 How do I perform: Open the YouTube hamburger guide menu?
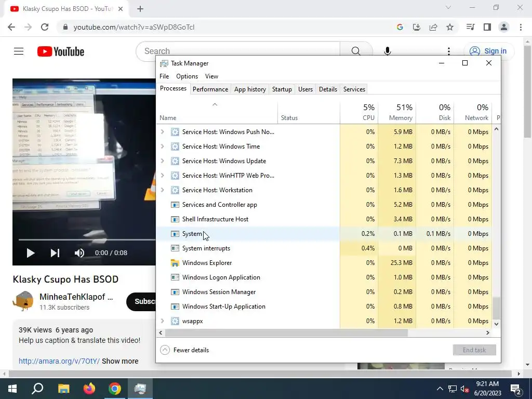pos(19,51)
